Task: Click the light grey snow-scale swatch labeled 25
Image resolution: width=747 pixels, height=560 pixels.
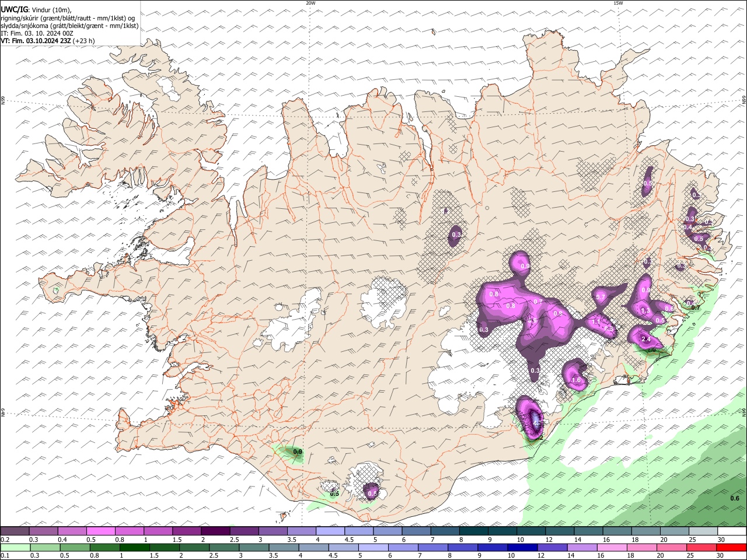Action: click(704, 531)
